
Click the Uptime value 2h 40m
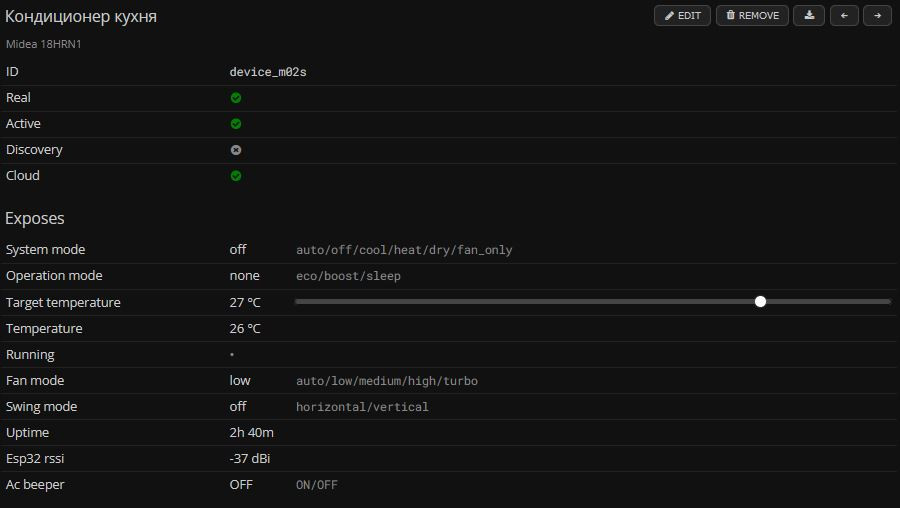[252, 433]
